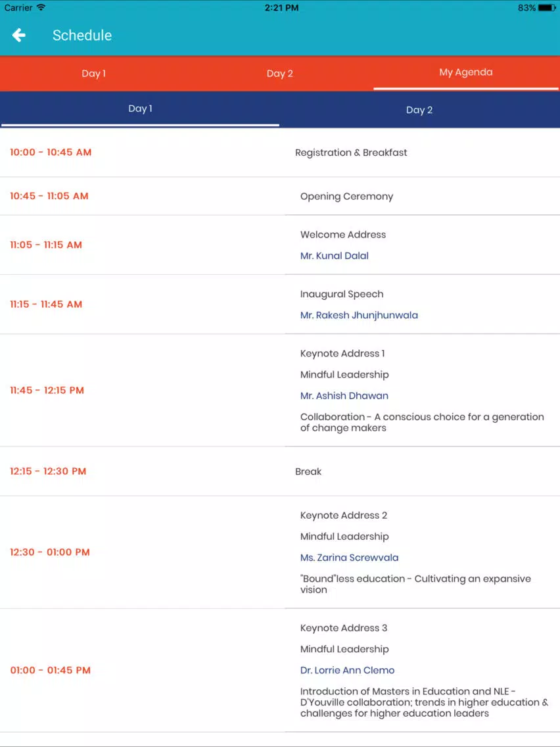Tap the 10:45 - 11:05 AM time slot
The image size is (560, 747).
click(49, 196)
